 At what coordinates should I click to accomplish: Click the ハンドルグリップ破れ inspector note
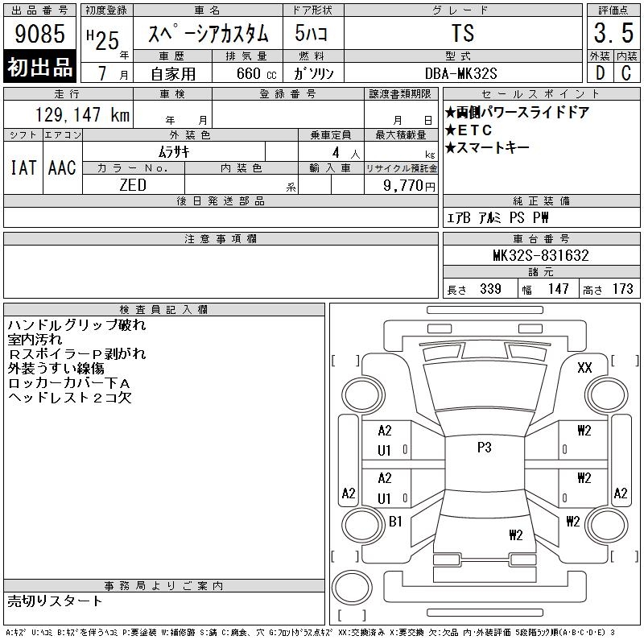coord(76,326)
